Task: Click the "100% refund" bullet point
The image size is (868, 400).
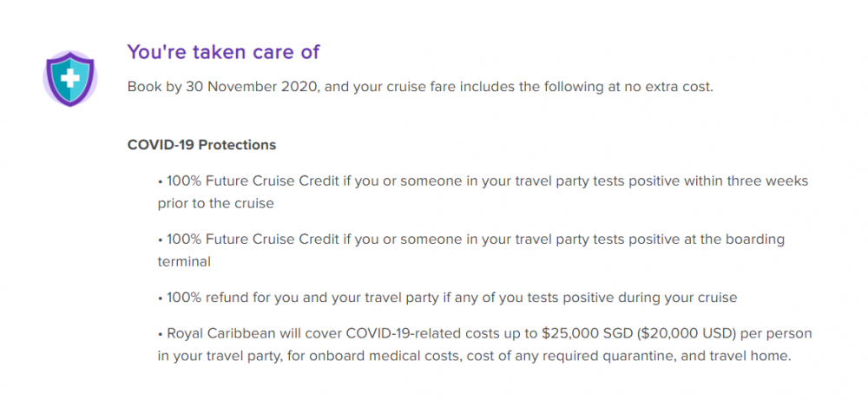Action: (x=448, y=298)
